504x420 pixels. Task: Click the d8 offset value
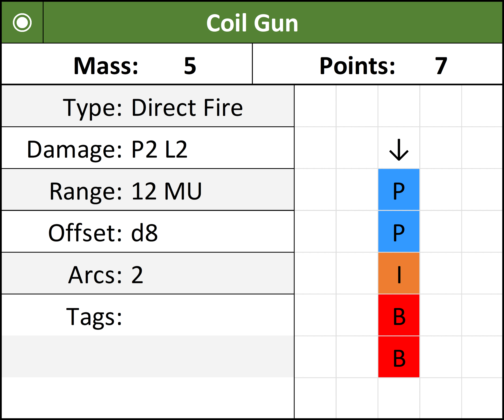[x=144, y=233]
